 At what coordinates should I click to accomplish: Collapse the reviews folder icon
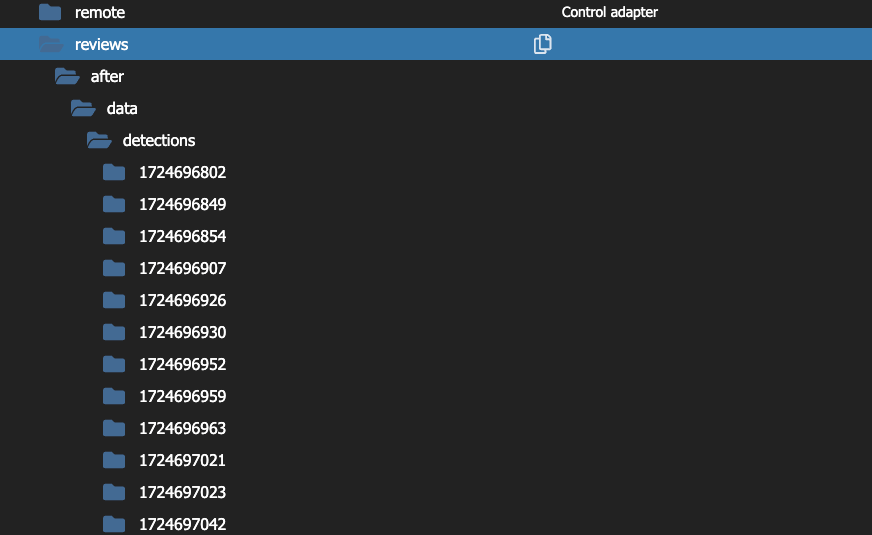click(x=51, y=44)
